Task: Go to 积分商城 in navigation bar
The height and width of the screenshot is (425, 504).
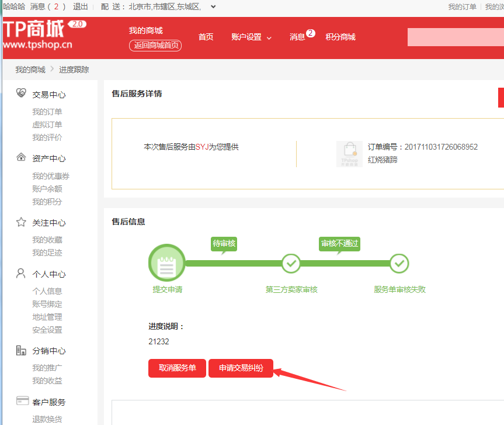Action: 340,37
